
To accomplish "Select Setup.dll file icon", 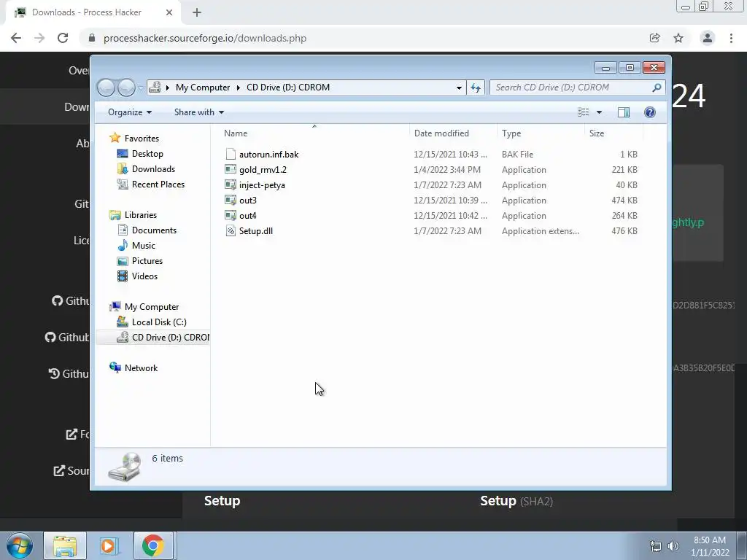I will (231, 231).
